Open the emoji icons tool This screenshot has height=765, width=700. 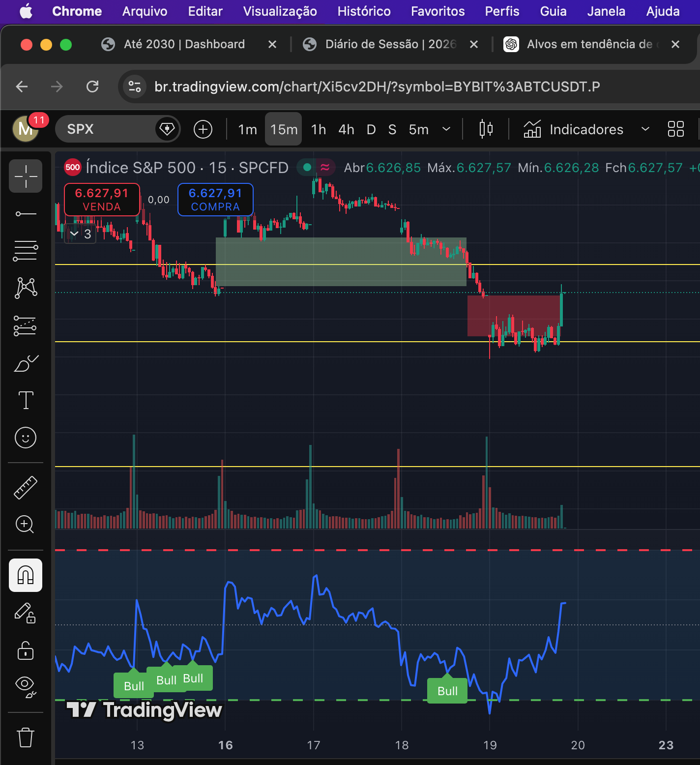click(x=26, y=438)
